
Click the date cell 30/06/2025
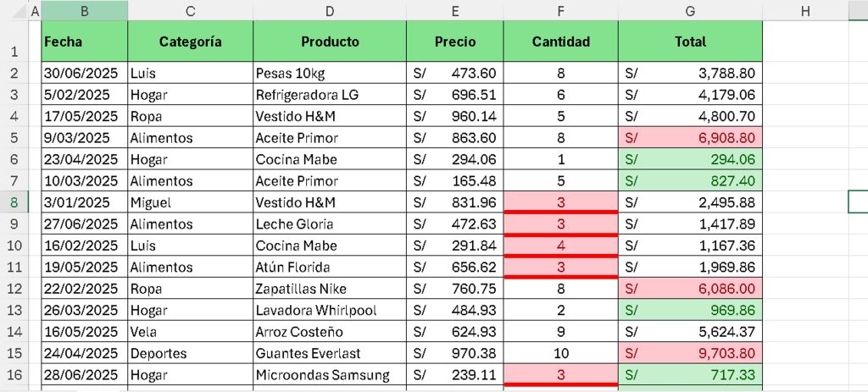84,73
